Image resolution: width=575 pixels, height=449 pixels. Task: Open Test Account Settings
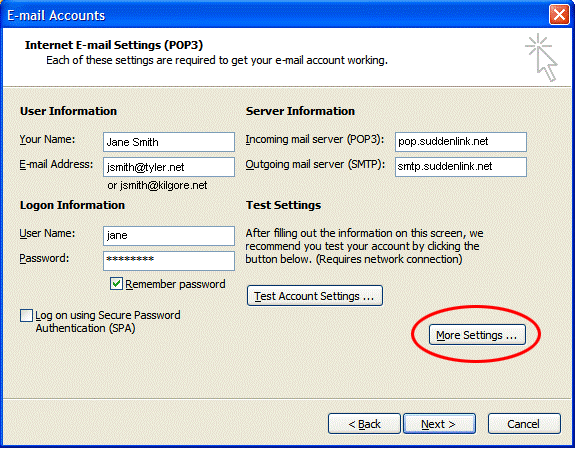315,296
